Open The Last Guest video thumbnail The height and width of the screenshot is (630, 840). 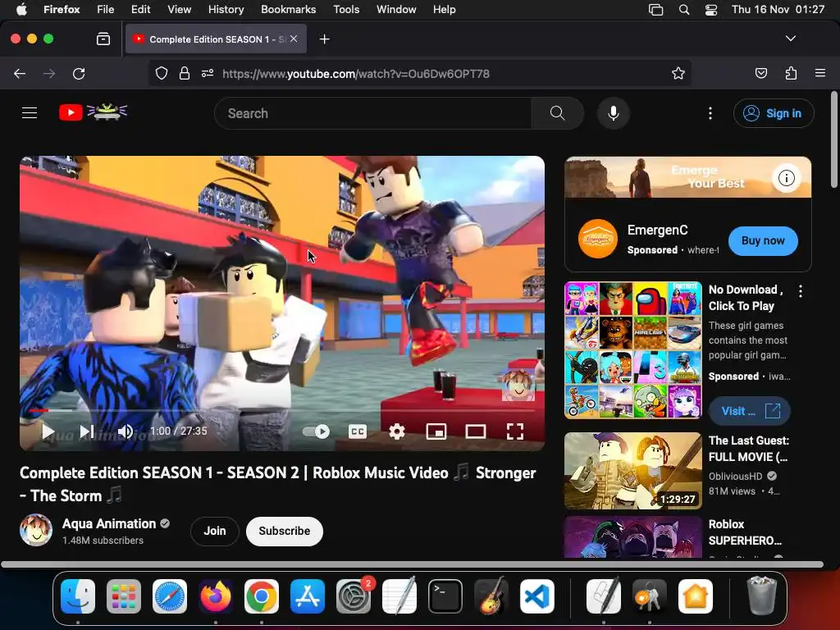[x=632, y=470]
